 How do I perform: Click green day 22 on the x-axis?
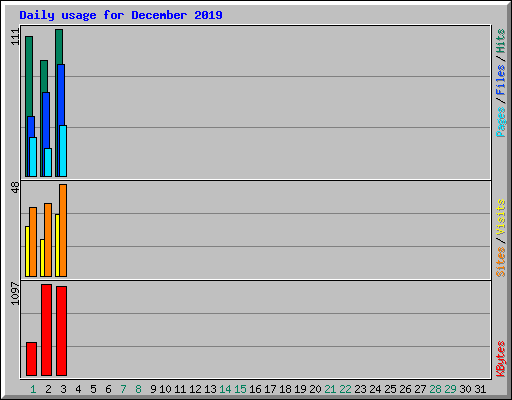point(345,389)
